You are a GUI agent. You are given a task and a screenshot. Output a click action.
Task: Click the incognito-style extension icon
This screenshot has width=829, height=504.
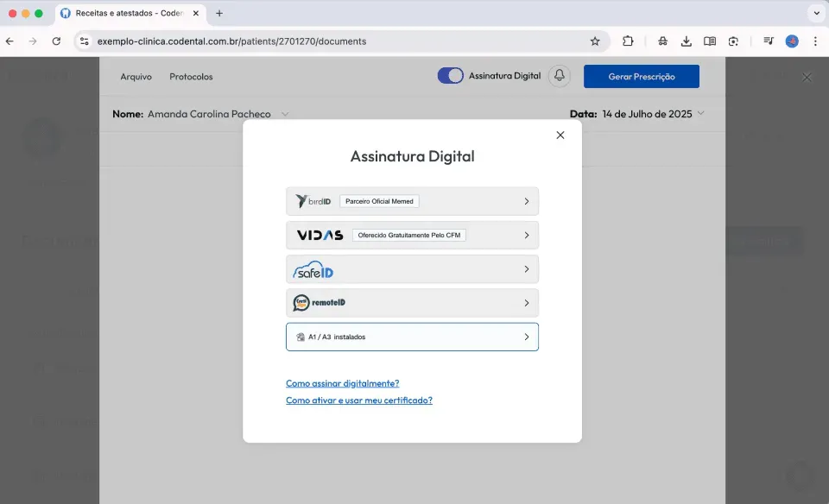click(662, 41)
